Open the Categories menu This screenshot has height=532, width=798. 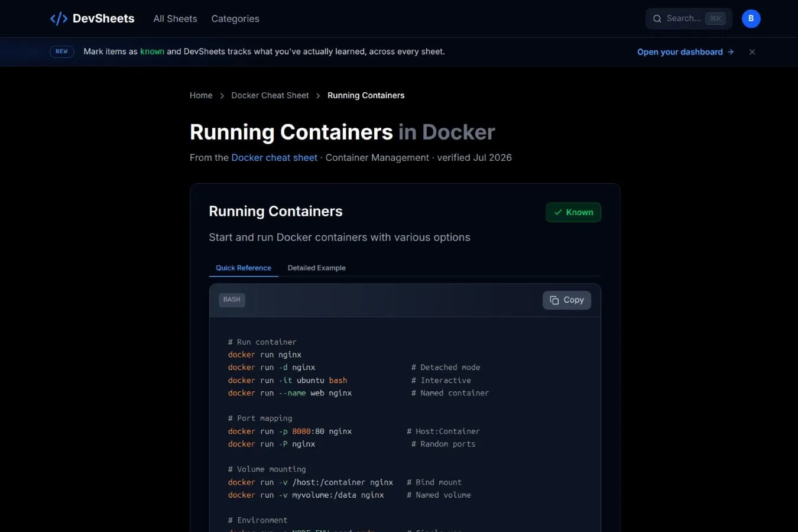point(235,19)
